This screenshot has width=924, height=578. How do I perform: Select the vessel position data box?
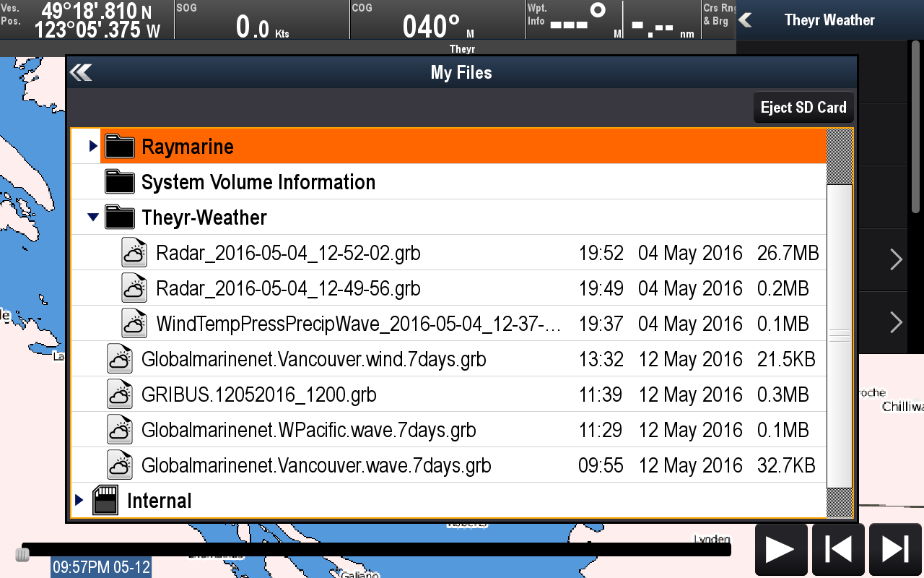click(x=87, y=20)
